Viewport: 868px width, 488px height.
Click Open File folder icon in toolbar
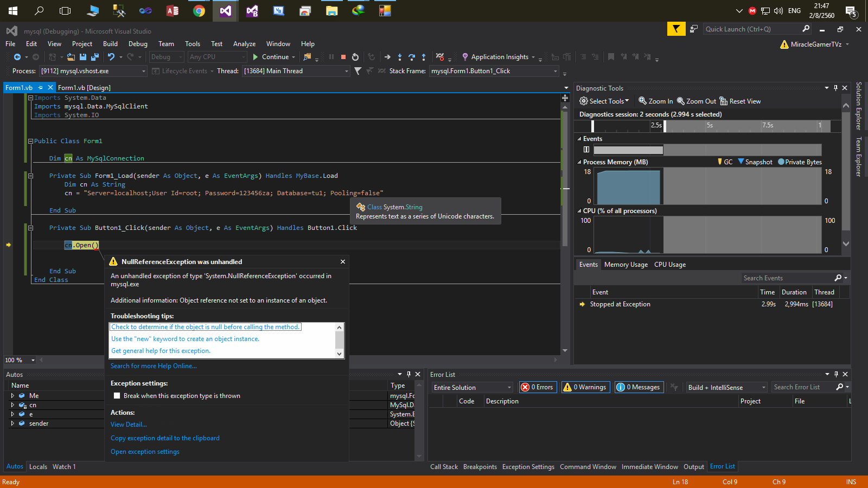(x=71, y=57)
